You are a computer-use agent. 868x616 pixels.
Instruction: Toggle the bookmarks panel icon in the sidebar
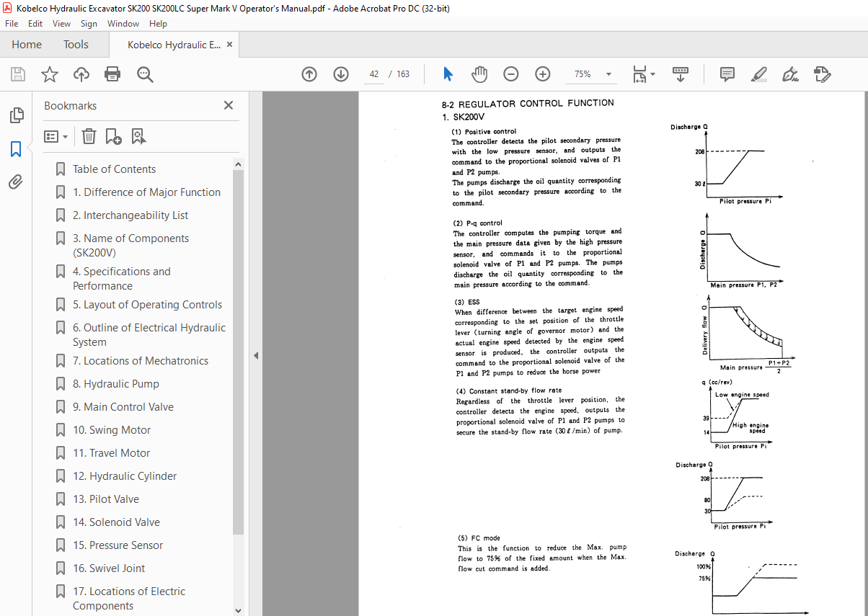tap(16, 148)
